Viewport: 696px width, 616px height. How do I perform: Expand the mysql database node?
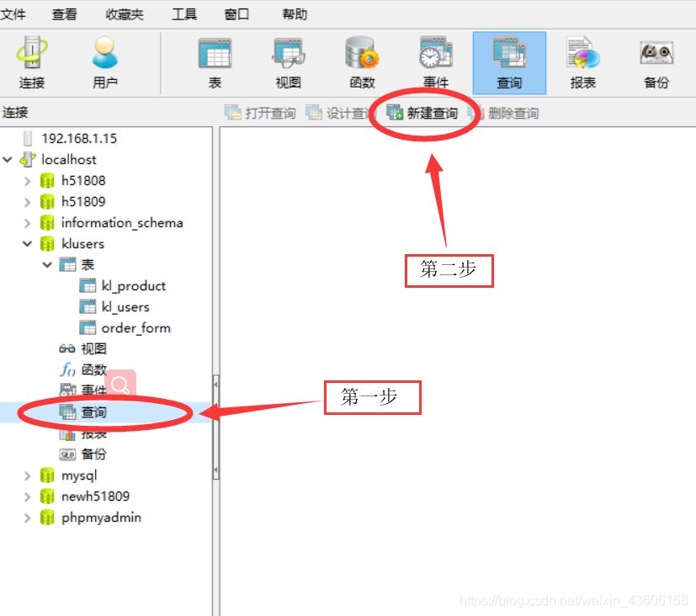coord(28,475)
